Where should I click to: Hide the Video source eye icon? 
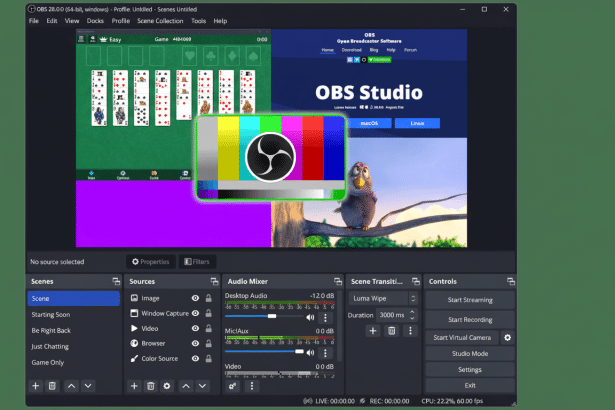(x=195, y=328)
